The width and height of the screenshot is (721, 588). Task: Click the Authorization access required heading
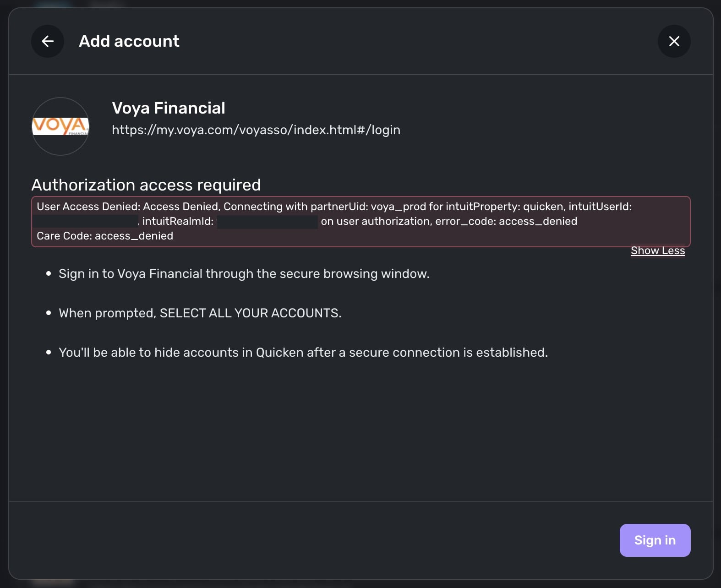coord(146,185)
